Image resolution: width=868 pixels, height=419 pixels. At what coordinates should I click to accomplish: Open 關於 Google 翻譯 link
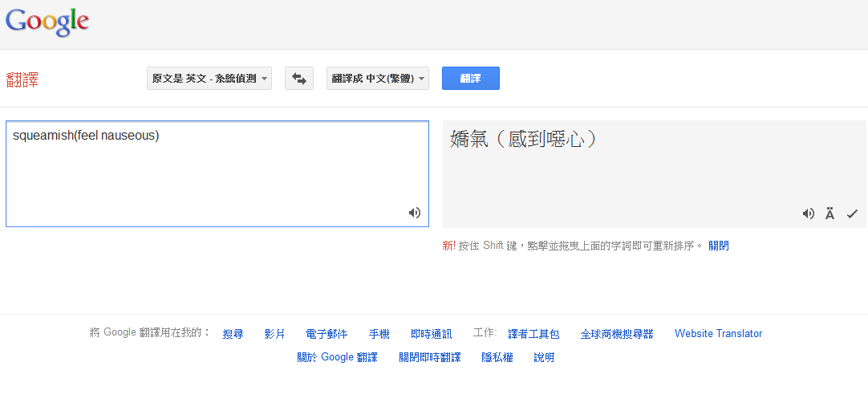(337, 357)
